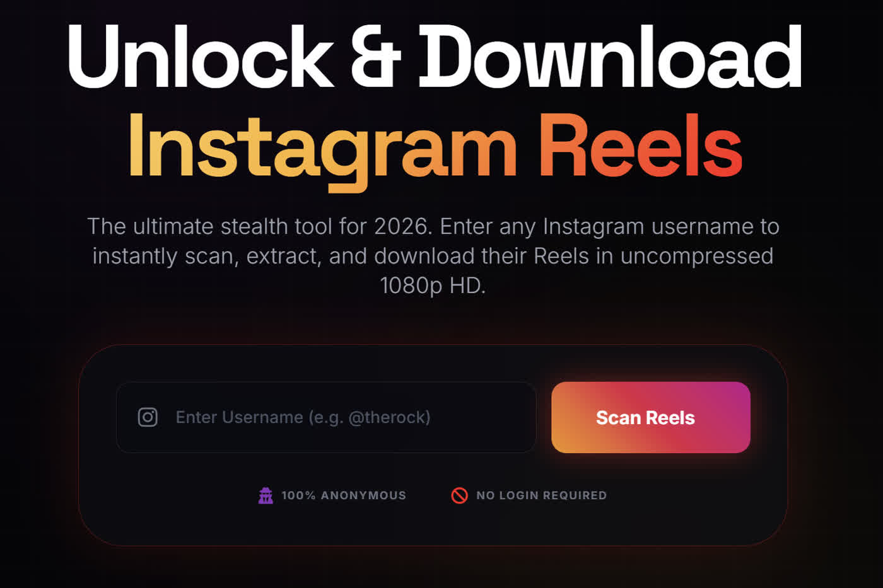Click the gradient Instagram heading word
Viewport: 883px width, 588px height.
pos(322,149)
